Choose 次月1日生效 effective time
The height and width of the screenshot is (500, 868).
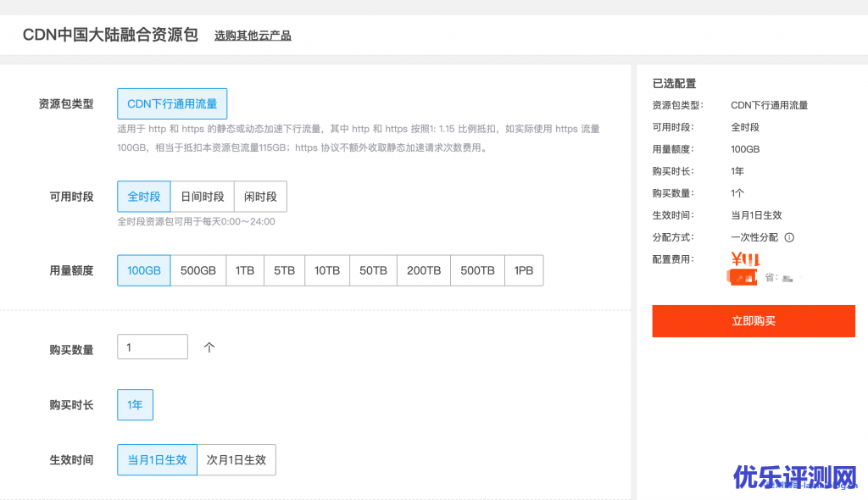click(236, 460)
